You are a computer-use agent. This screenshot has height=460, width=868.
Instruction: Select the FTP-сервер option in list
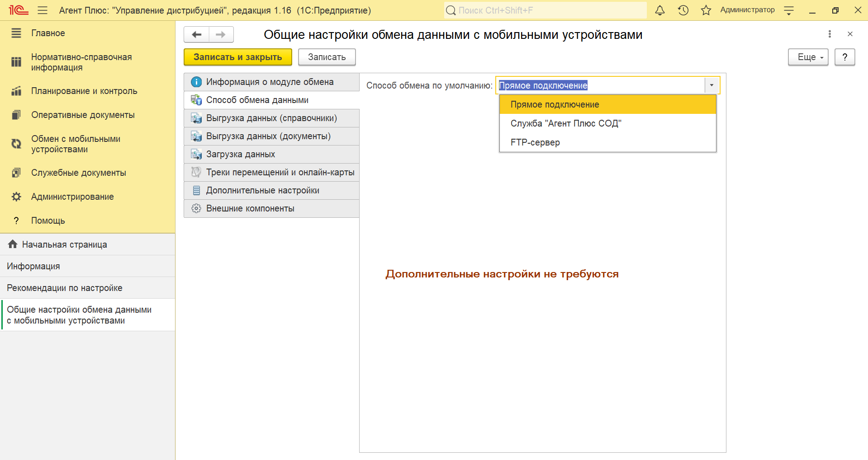(x=535, y=142)
